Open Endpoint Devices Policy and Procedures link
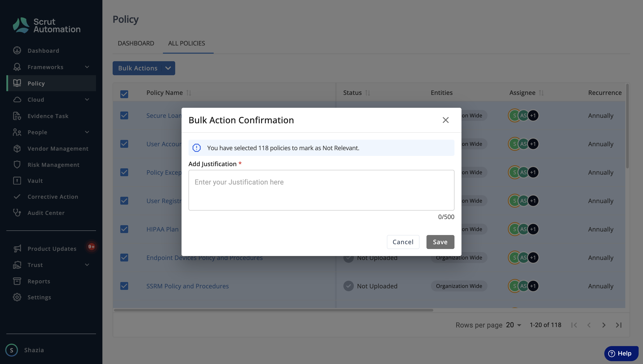643x364 pixels. pos(204,258)
